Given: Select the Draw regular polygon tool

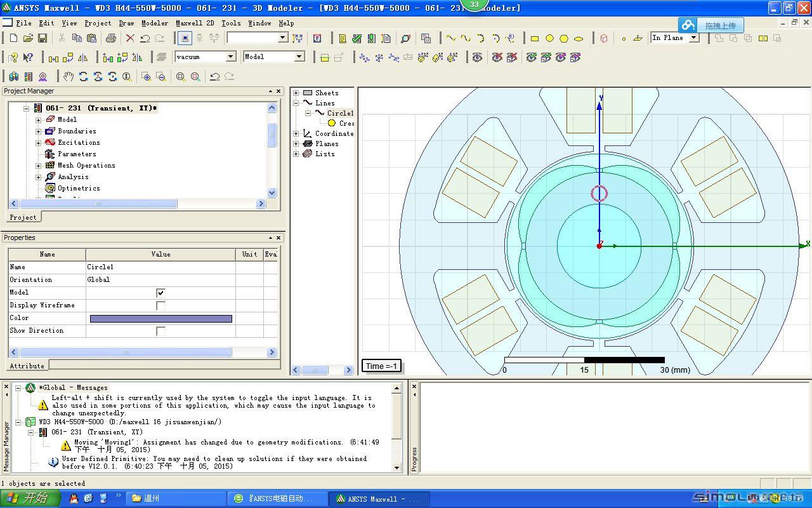Looking at the screenshot, I should (x=564, y=38).
